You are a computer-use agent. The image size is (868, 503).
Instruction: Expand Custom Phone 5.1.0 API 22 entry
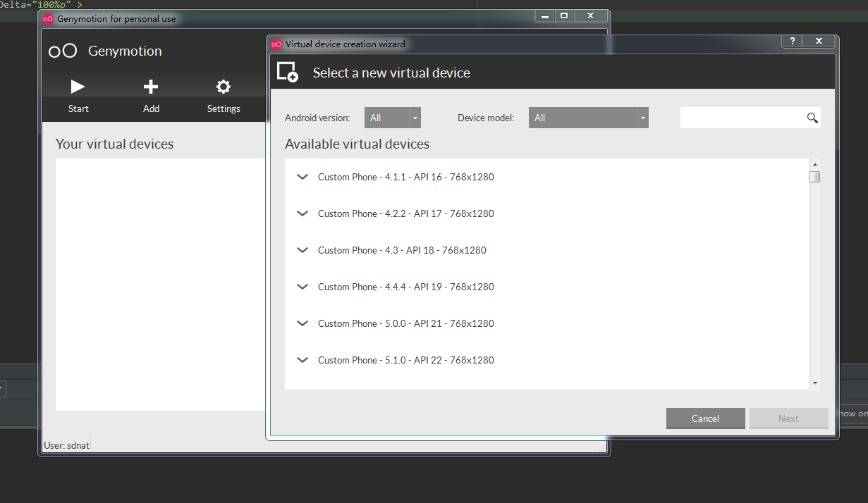coord(302,360)
